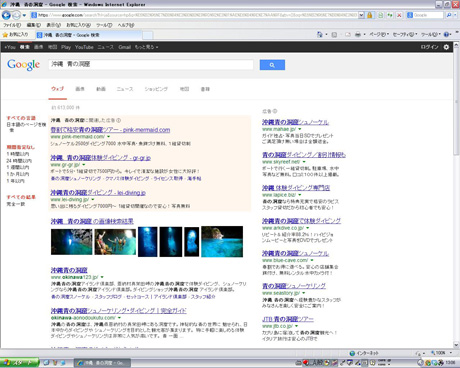Click the read mail icon in command bar
The width and height of the screenshot is (460, 368).
pyautogui.click(x=348, y=34)
